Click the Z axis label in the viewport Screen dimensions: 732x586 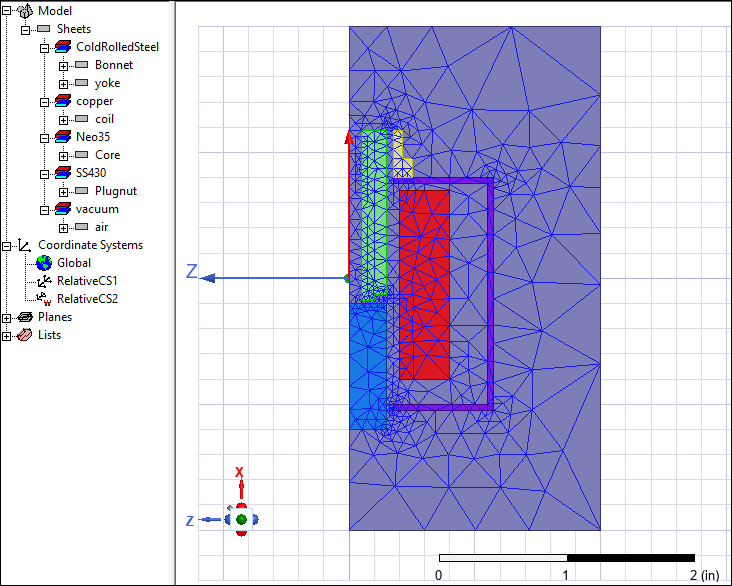(x=192, y=271)
